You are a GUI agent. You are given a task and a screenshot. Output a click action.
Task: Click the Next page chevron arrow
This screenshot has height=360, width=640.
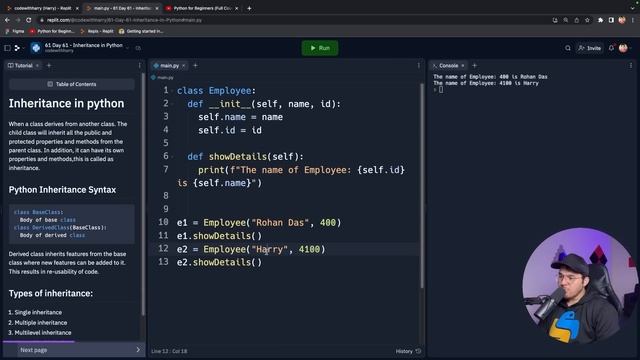[138, 350]
